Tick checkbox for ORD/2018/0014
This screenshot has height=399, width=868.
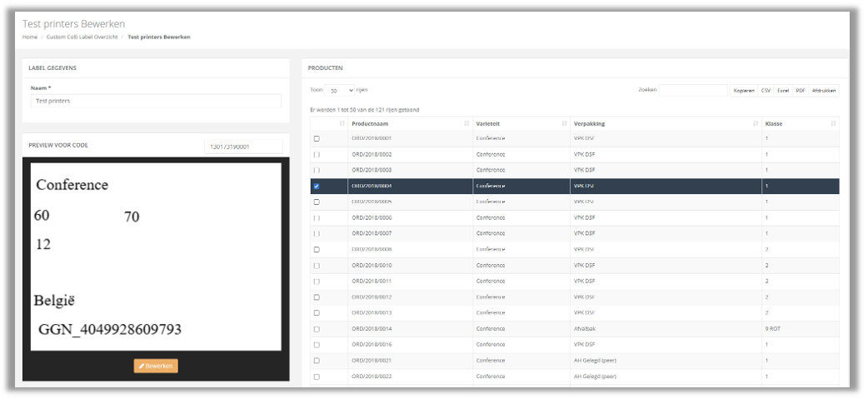pos(317,329)
